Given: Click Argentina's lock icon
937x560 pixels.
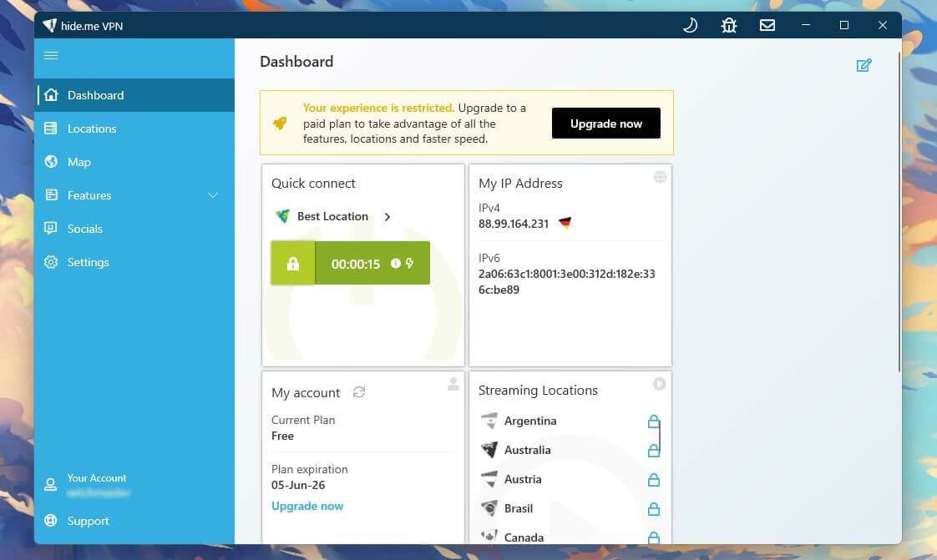Looking at the screenshot, I should 654,421.
